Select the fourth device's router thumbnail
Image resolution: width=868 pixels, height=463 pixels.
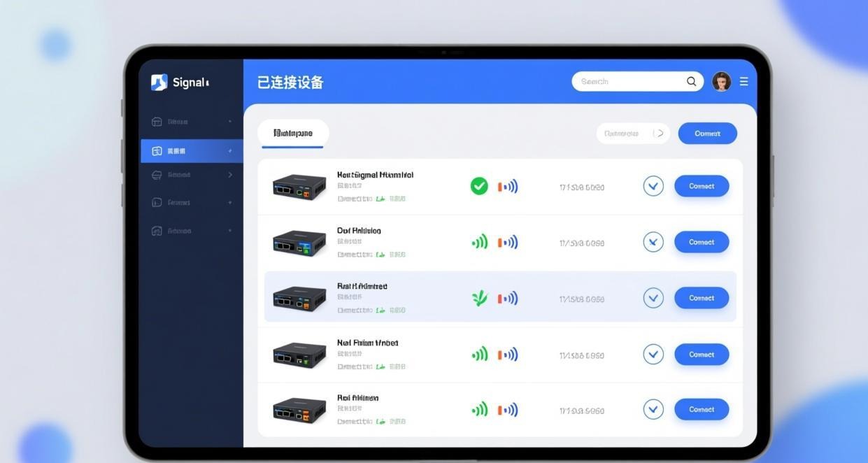[x=299, y=355]
